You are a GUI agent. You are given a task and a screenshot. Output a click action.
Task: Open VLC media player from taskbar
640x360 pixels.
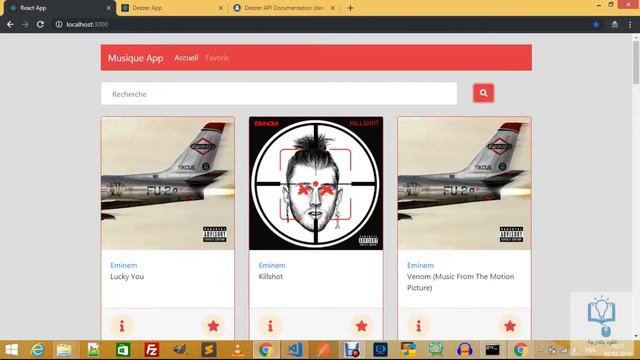tap(237, 350)
